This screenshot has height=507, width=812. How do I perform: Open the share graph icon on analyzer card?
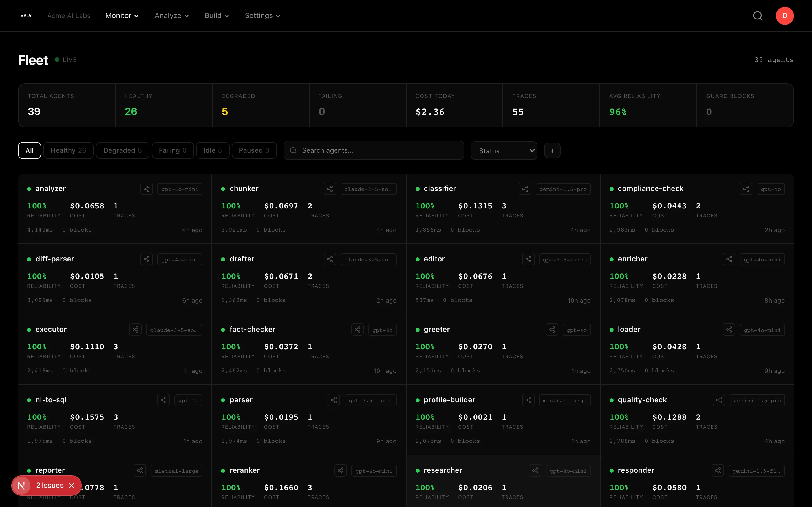point(147,188)
